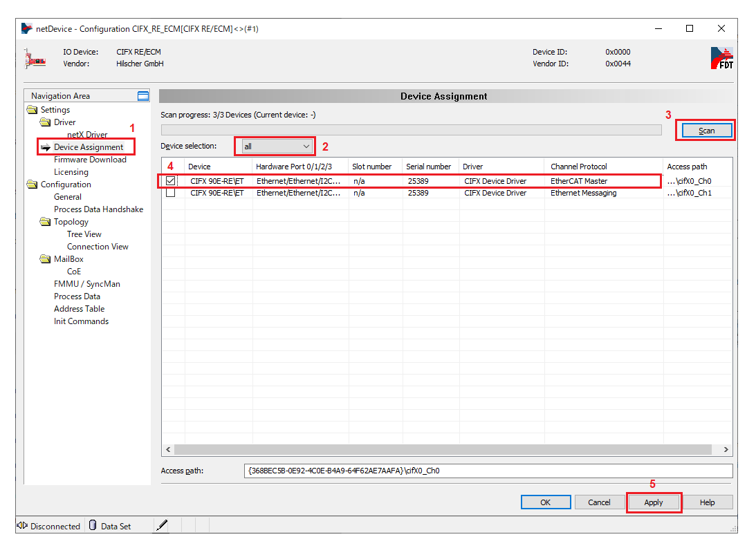Click the scan progress bar
Image resolution: width=756 pixels, height=548 pixels.
pyautogui.click(x=411, y=130)
